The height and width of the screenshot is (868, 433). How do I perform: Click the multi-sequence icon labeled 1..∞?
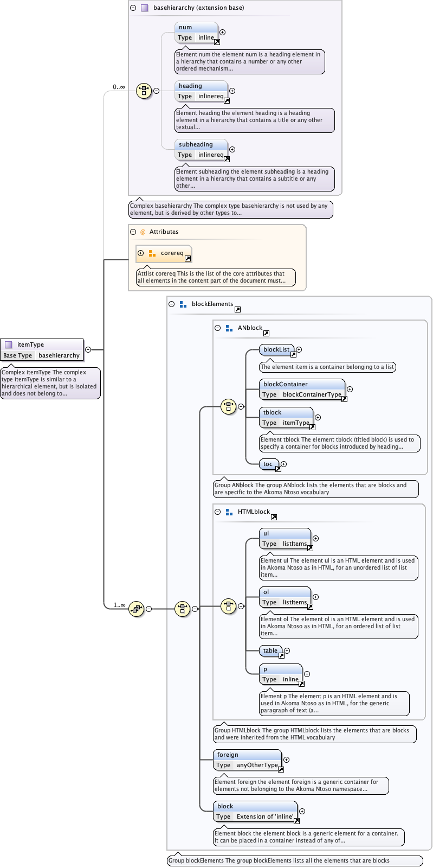(x=136, y=609)
